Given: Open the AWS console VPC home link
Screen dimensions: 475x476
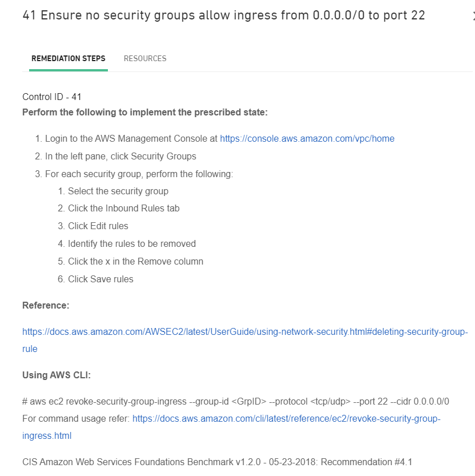Looking at the screenshot, I should [307, 138].
